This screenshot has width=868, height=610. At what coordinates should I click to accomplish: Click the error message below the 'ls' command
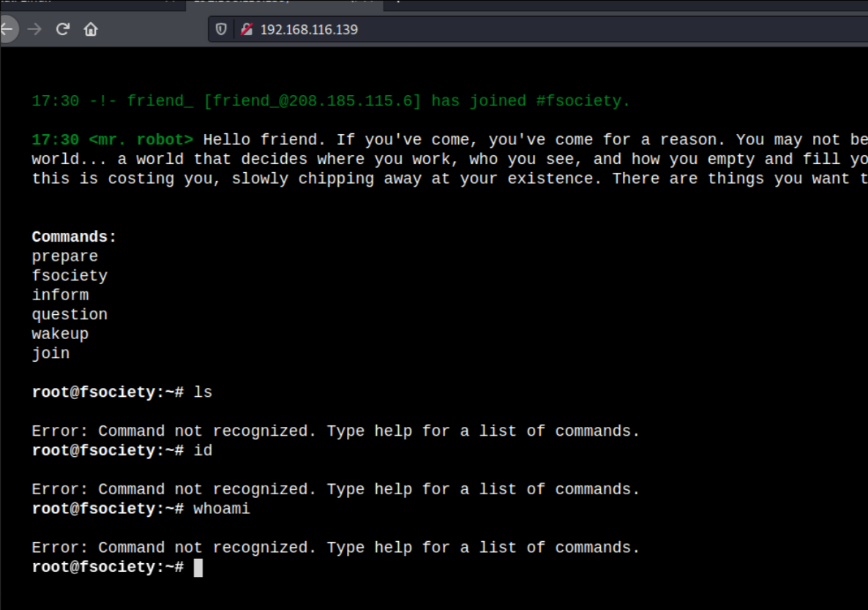[x=335, y=431]
